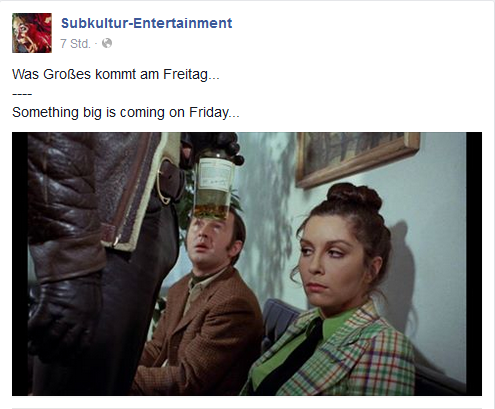This screenshot has width=495, height=409.
Task: Click the right black letterbox bar
Action: [474, 264]
